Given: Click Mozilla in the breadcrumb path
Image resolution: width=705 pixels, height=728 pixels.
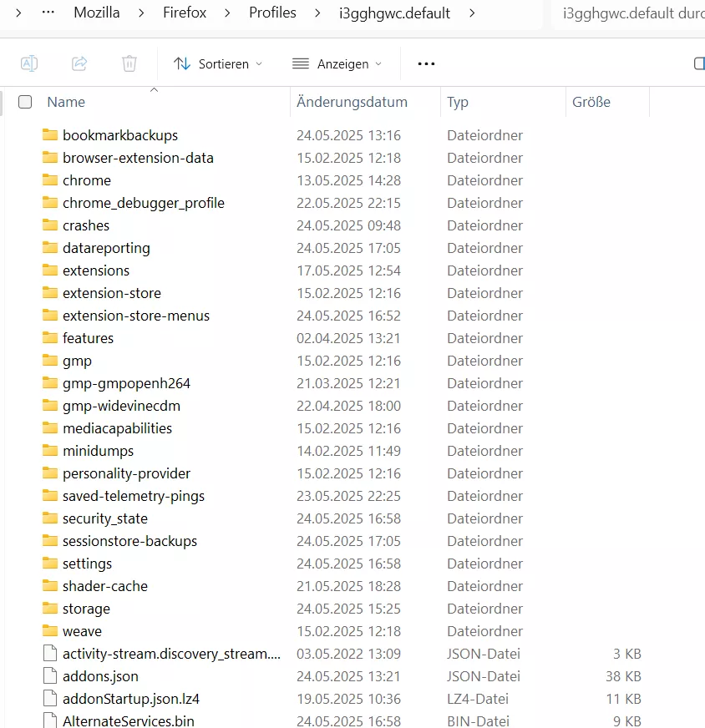Looking at the screenshot, I should [x=97, y=13].
